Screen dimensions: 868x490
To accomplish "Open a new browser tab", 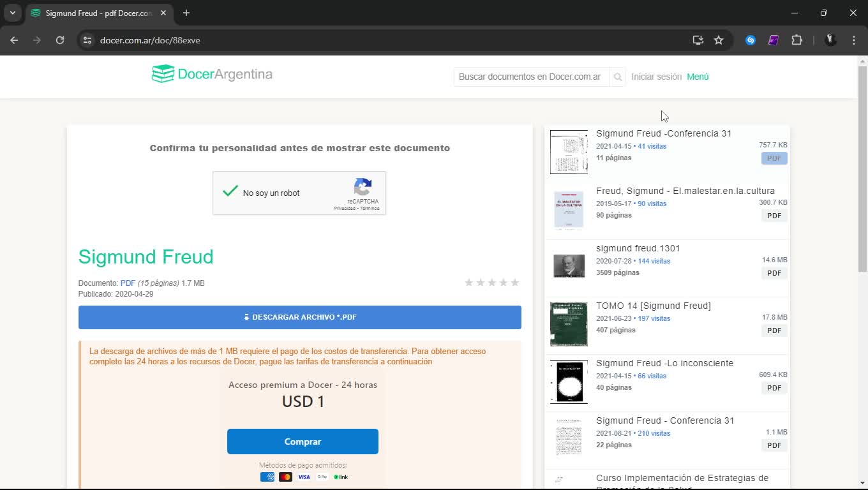I will [186, 13].
